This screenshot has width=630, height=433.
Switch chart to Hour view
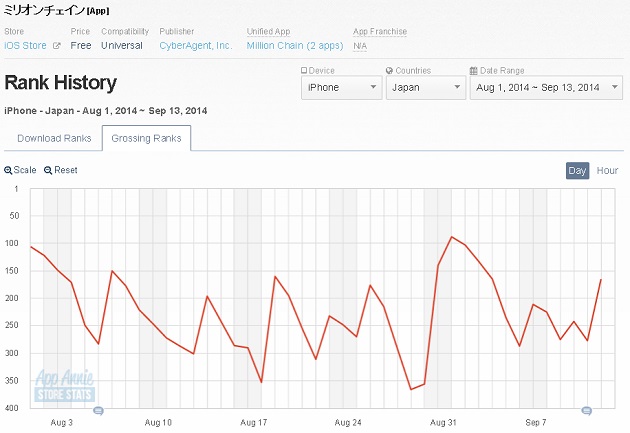pos(607,171)
